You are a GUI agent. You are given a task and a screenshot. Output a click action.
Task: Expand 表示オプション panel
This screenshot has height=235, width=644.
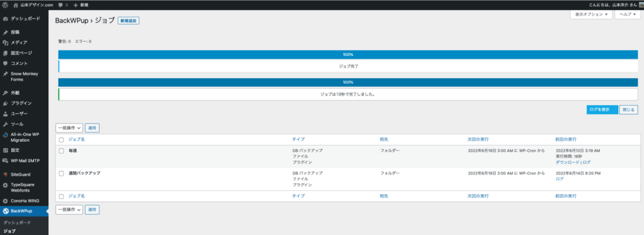pos(591,14)
